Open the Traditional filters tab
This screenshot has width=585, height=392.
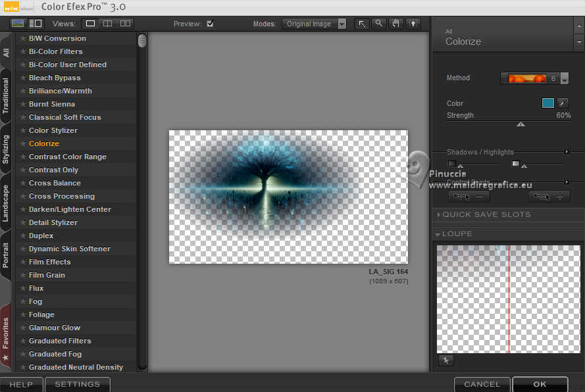6,96
